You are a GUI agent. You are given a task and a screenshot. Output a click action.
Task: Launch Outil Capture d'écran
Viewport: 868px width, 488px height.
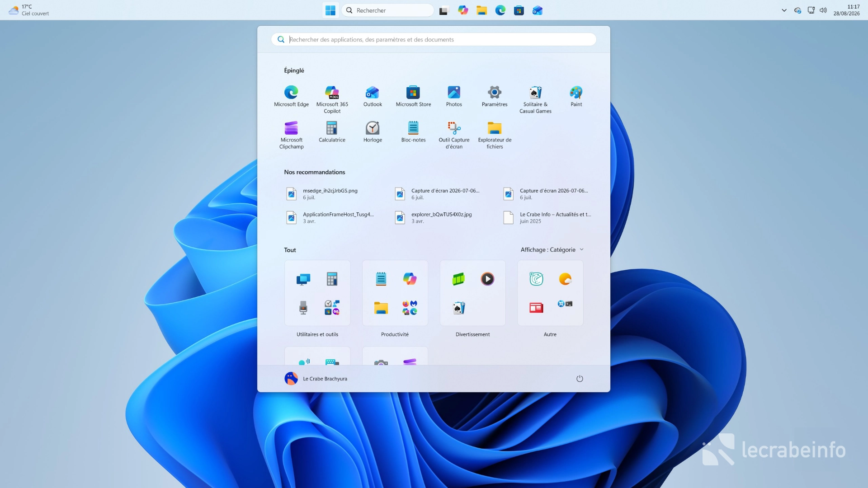pyautogui.click(x=454, y=135)
